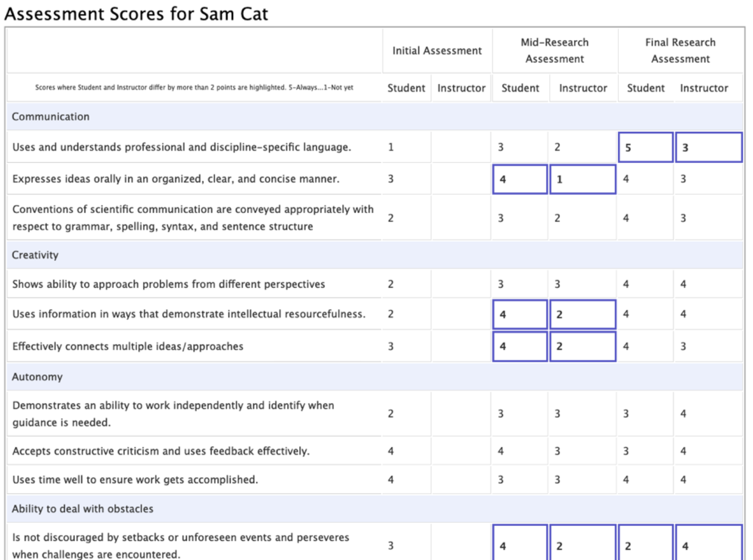
Task: Click the highlighted score 5 in Final Student column
Action: click(645, 147)
